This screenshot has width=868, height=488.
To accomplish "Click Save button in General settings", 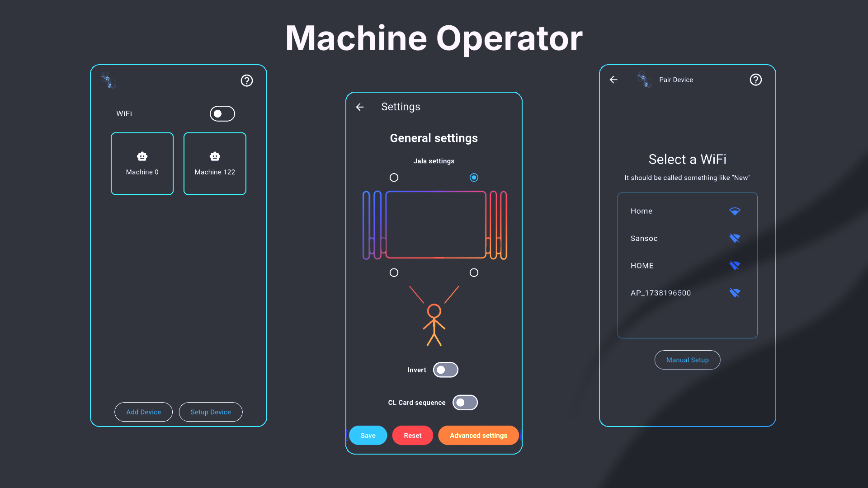I will pos(368,435).
